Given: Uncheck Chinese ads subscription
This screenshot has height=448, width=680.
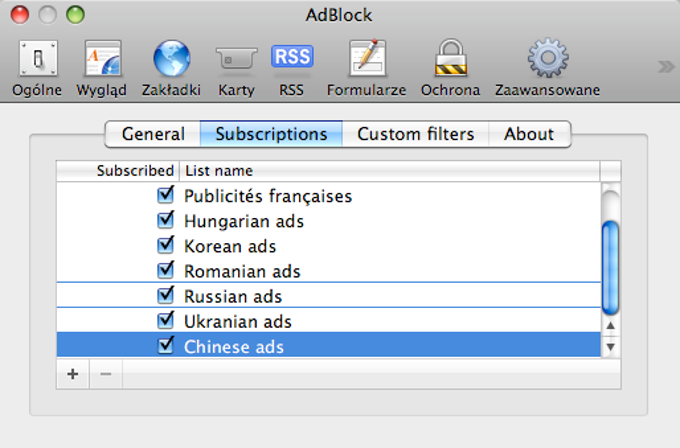Looking at the screenshot, I should [x=165, y=346].
